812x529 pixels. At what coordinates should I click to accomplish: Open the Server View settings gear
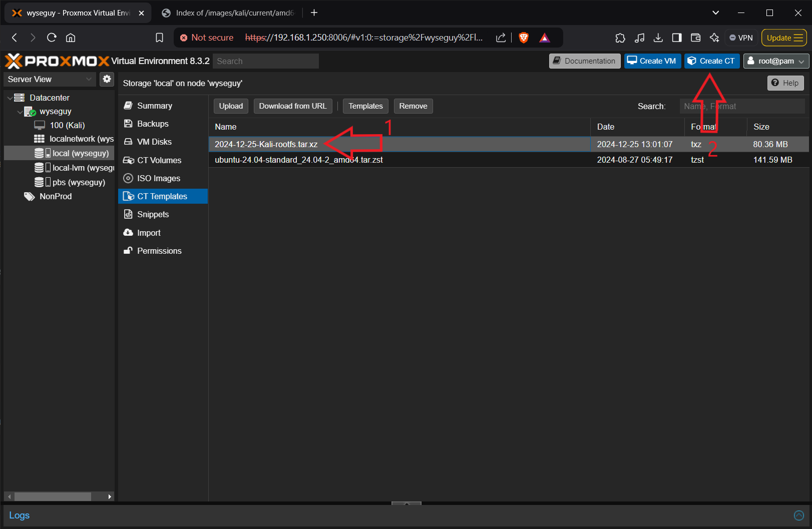107,79
